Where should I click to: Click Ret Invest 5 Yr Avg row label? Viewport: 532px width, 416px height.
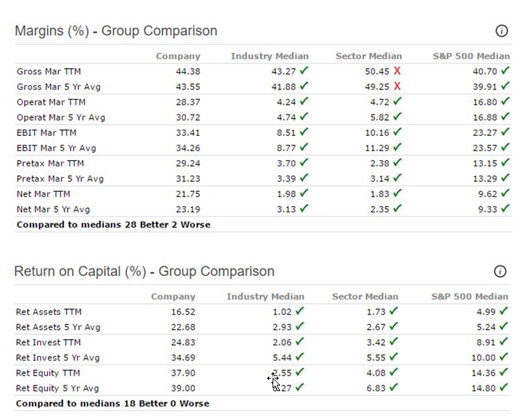(x=58, y=358)
